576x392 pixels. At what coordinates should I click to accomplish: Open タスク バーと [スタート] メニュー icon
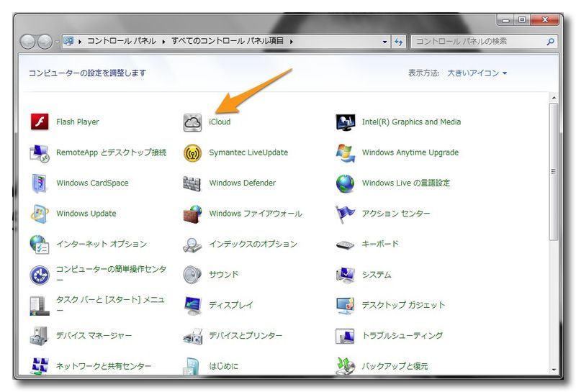coord(40,306)
